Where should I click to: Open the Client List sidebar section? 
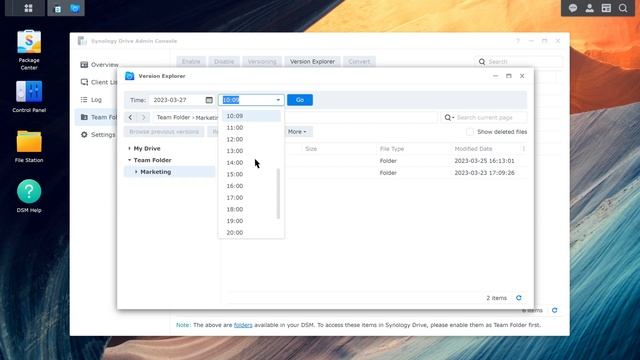pos(99,82)
